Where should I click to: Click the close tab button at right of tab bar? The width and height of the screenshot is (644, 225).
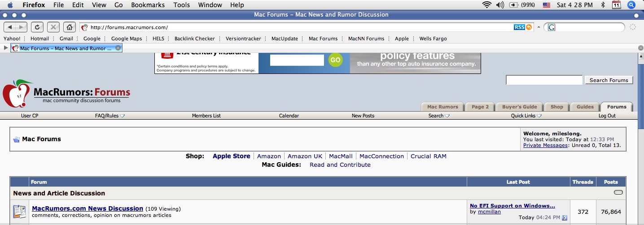(640, 48)
